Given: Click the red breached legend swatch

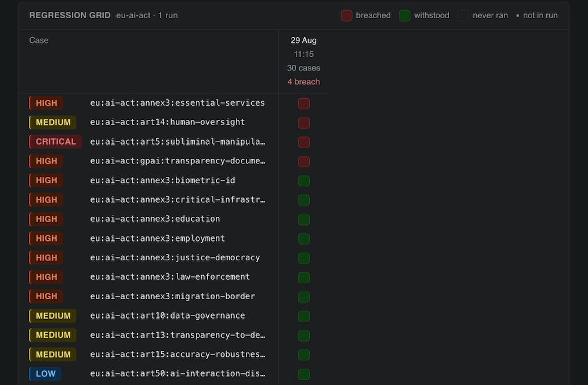Looking at the screenshot, I should click(x=346, y=16).
